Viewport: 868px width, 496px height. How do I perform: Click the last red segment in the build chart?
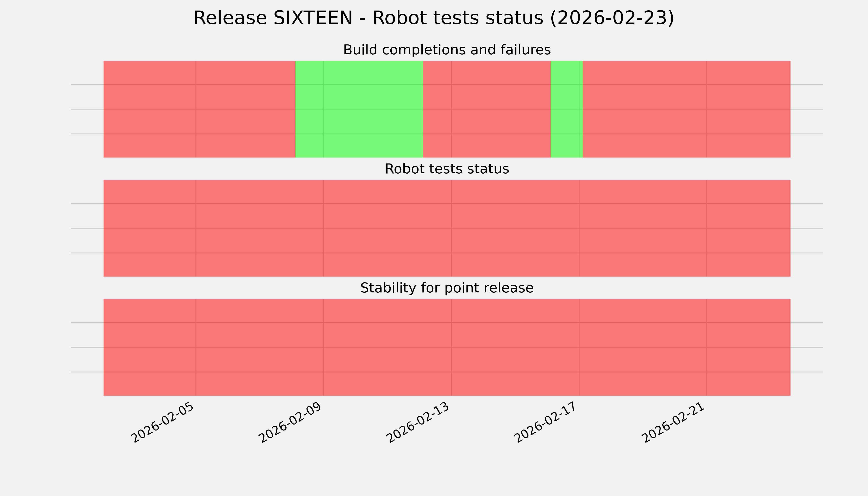pos(686,109)
